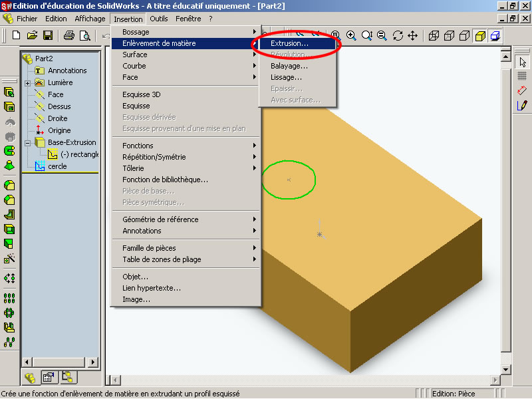The height and width of the screenshot is (399, 532).
Task: Open the Courbe submenu
Action: (x=186, y=66)
